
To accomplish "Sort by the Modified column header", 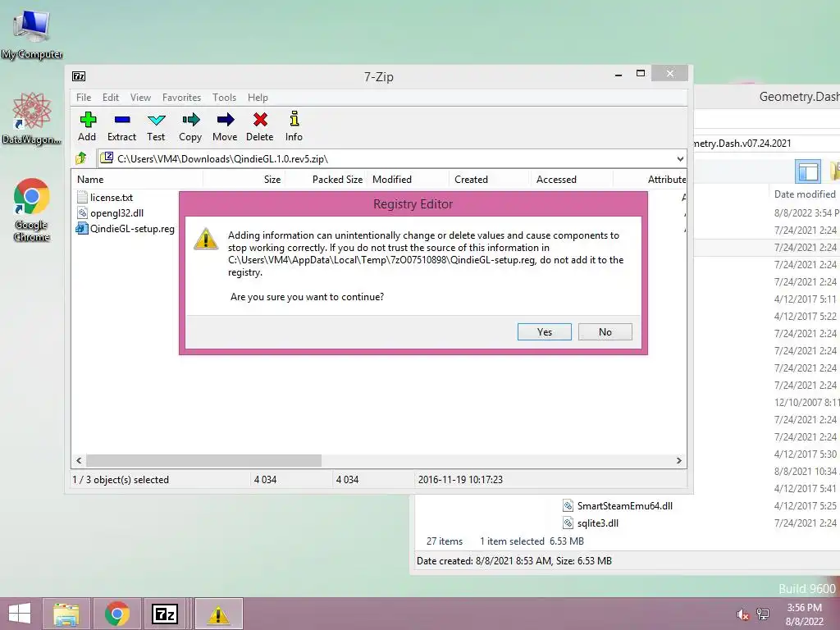I will (x=409, y=180).
